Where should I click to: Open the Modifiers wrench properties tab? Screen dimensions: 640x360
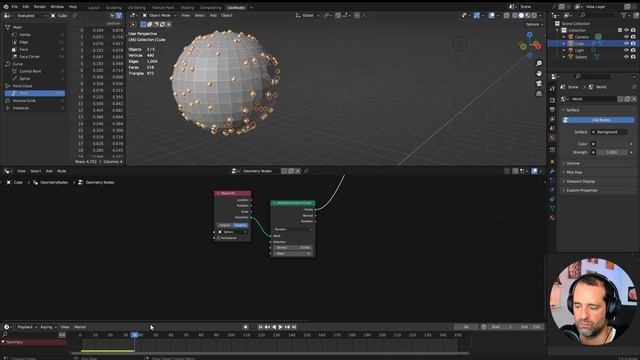pos(552,171)
